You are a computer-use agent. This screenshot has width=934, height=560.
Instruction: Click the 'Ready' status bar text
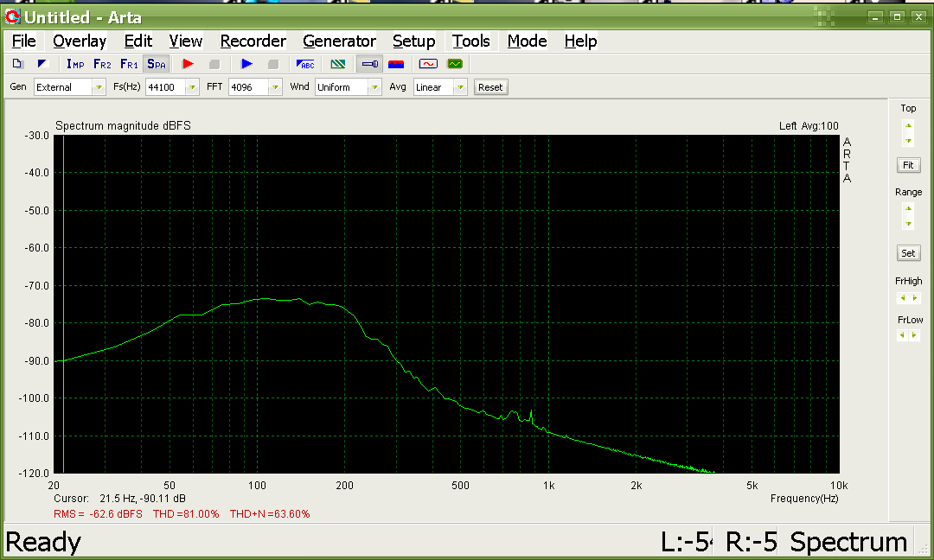(43, 542)
